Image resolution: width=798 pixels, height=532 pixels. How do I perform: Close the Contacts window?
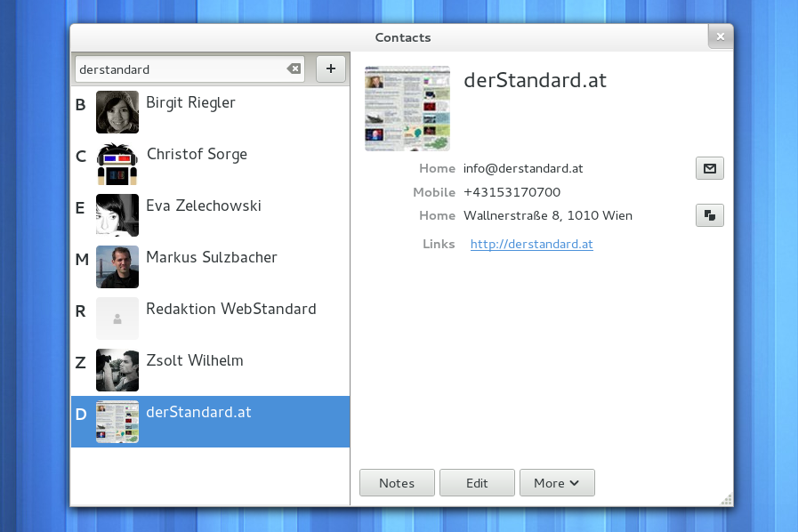(720, 36)
